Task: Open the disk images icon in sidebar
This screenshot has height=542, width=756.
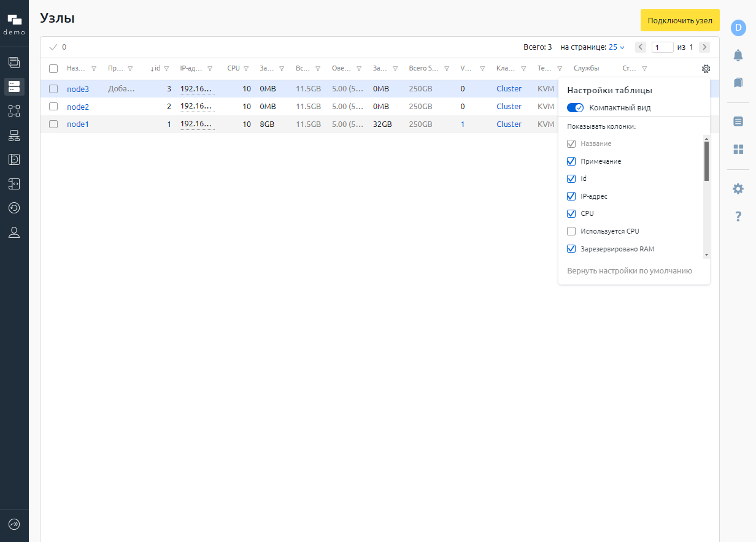Action: pyautogui.click(x=14, y=159)
